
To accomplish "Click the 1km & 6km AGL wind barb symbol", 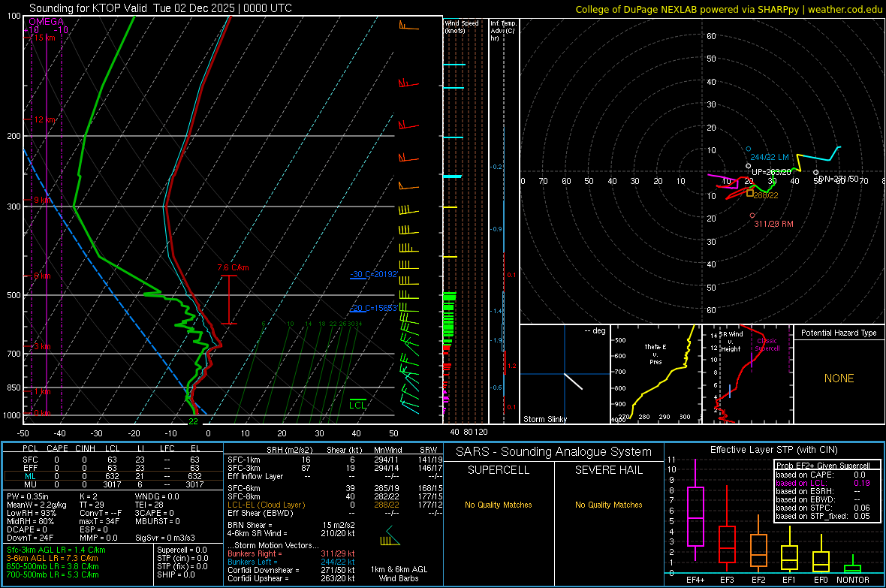I will click(390, 536).
